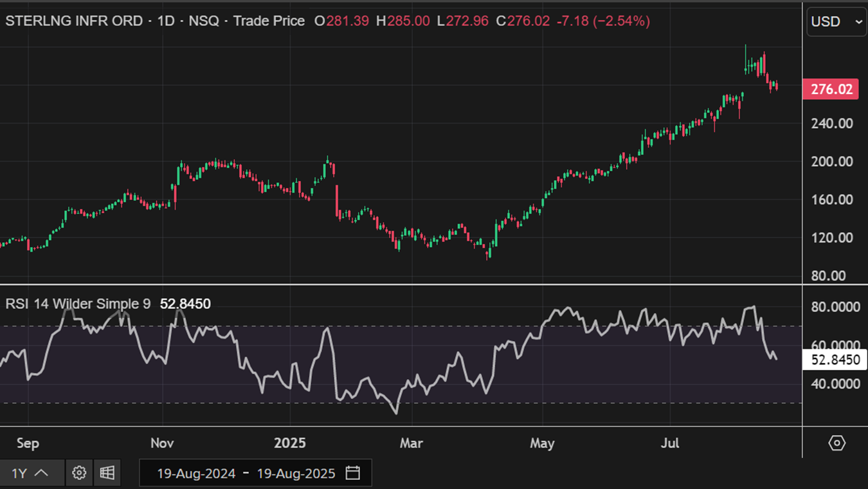Click the 80.0000 RSI axis label
The image size is (868, 489).
point(835,307)
